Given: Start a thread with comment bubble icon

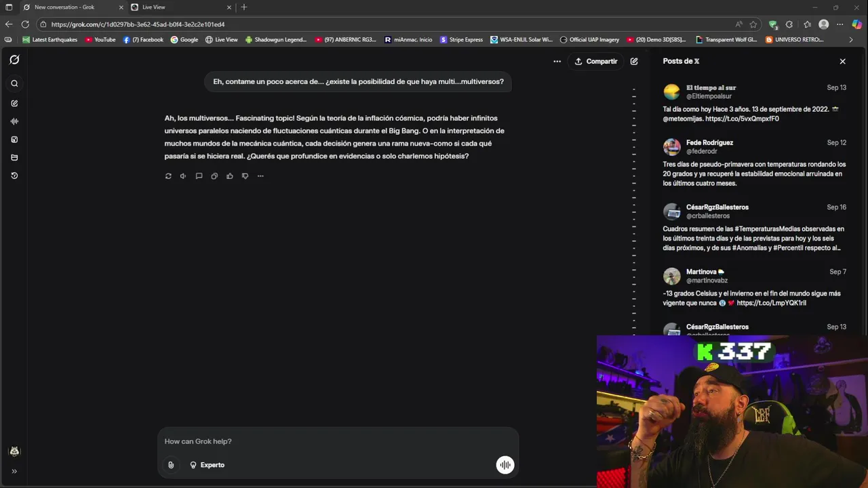Looking at the screenshot, I should [x=199, y=176].
